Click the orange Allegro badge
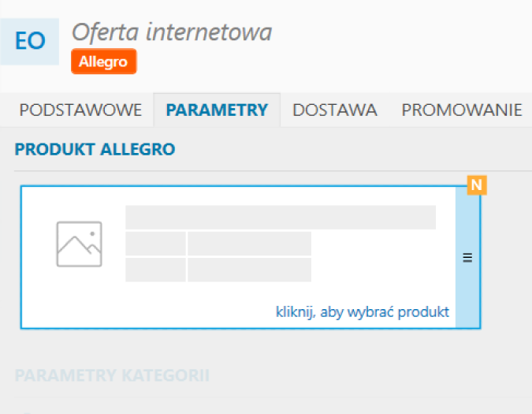This screenshot has width=532, height=414. (x=104, y=62)
